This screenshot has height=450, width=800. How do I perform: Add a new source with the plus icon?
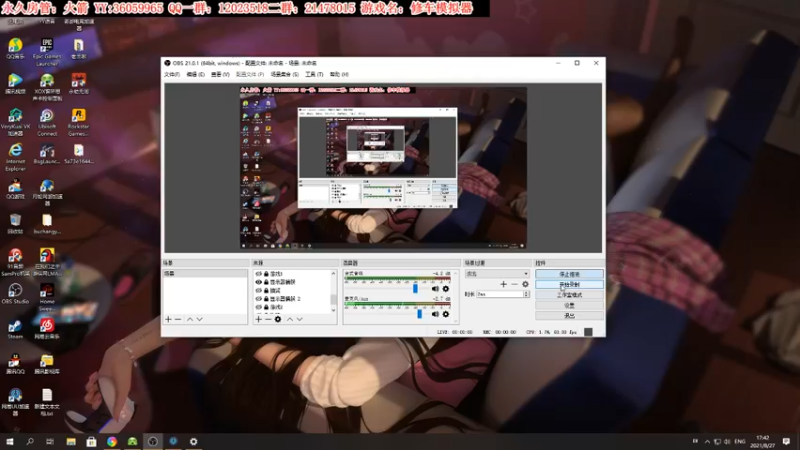click(258, 319)
